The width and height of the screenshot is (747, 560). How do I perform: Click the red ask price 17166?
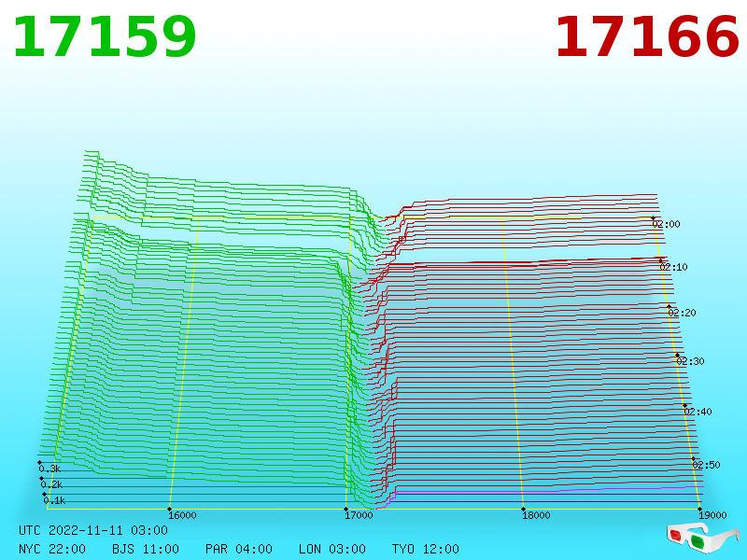pyautogui.click(x=647, y=37)
